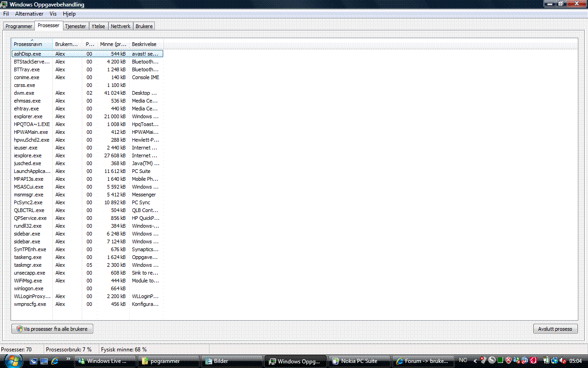
Task: Click the network connection tray icon
Action: click(554, 361)
